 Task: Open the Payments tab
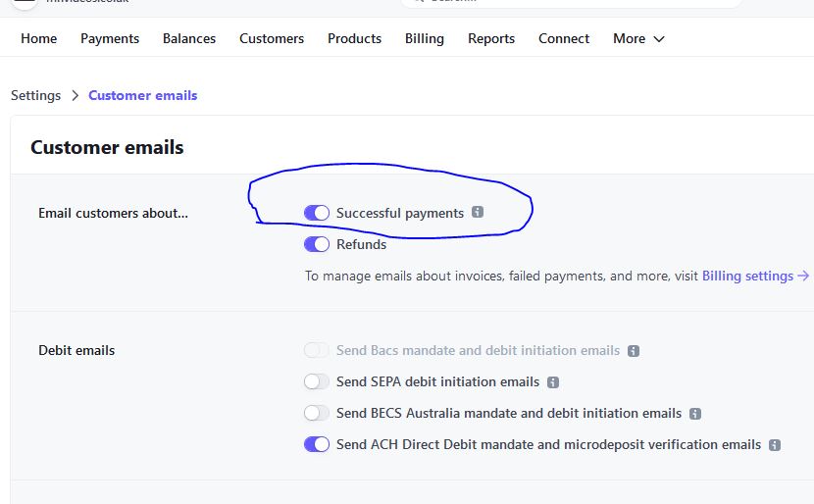pyautogui.click(x=110, y=38)
